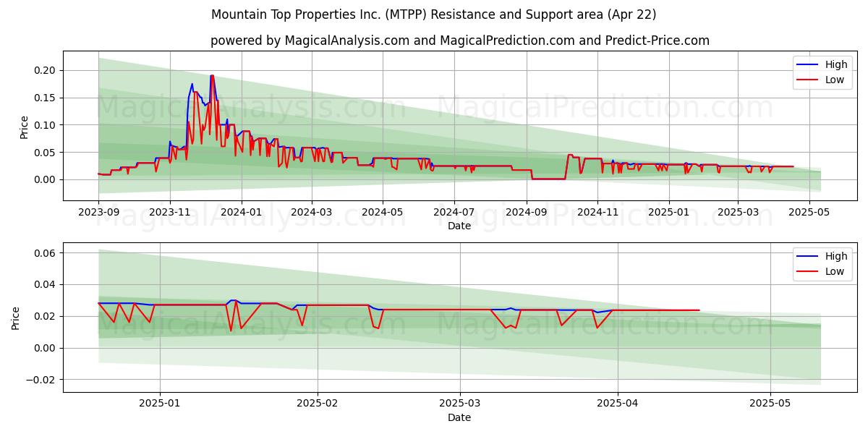Image resolution: width=868 pixels, height=434 pixels.
Task: Click the '2025-03' label on top chart axis
Action: [738, 213]
